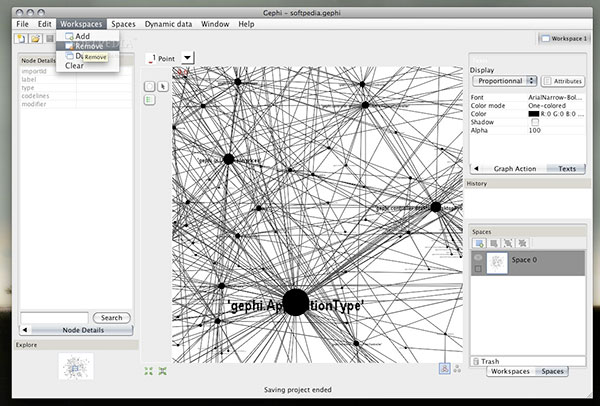The image size is (600, 406).
Task: Click the Explore overview thumbnail
Action: click(x=76, y=366)
